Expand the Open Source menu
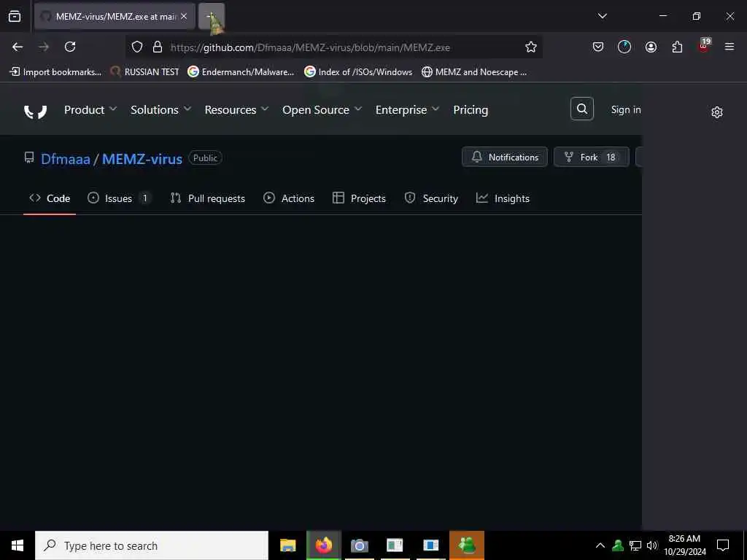This screenshot has height=560, width=747. pos(322,110)
